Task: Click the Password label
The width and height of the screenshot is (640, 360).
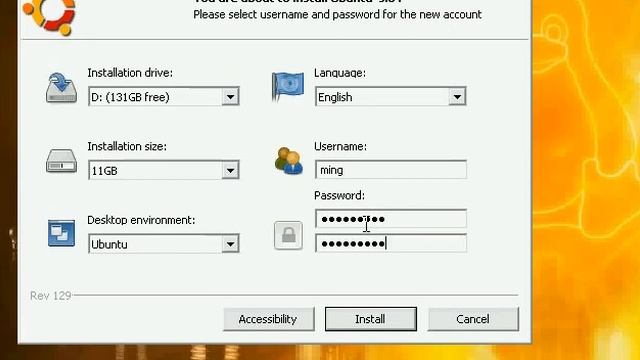Action: [x=339, y=196]
